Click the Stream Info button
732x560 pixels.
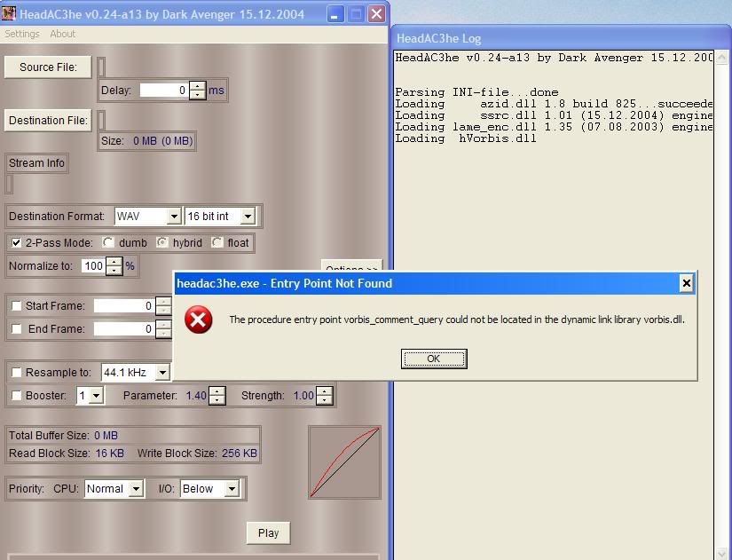point(36,163)
